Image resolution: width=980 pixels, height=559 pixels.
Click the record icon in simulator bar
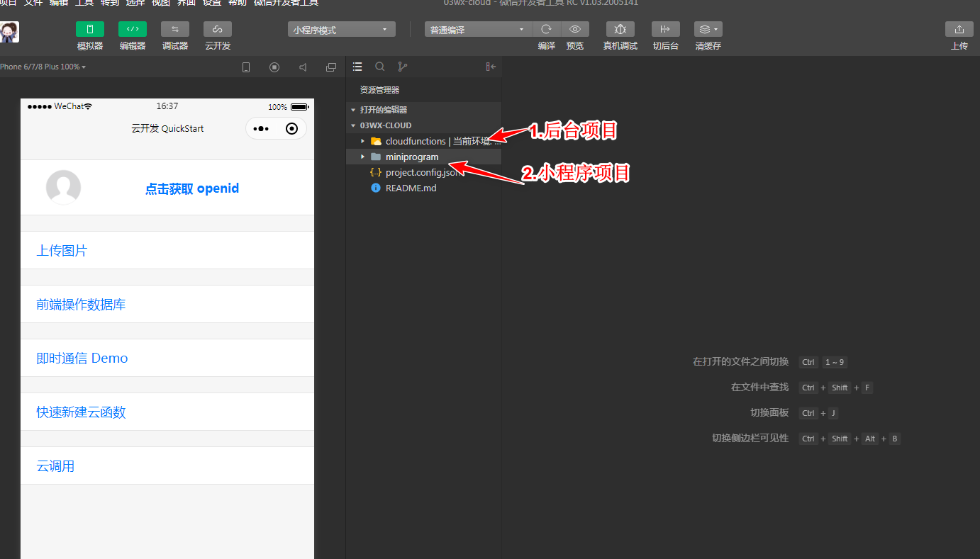[274, 67]
